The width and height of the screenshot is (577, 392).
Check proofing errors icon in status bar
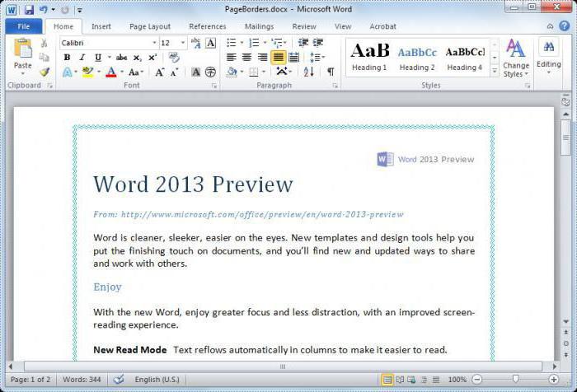pos(119,379)
